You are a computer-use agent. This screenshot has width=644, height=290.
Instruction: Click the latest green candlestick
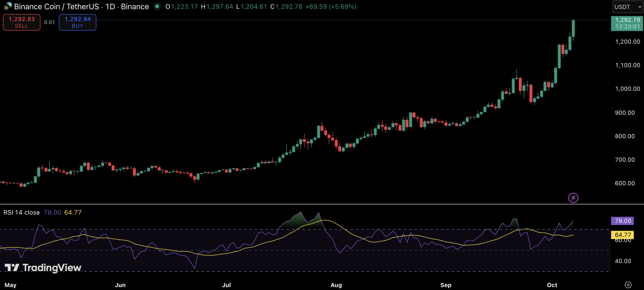[x=573, y=28]
